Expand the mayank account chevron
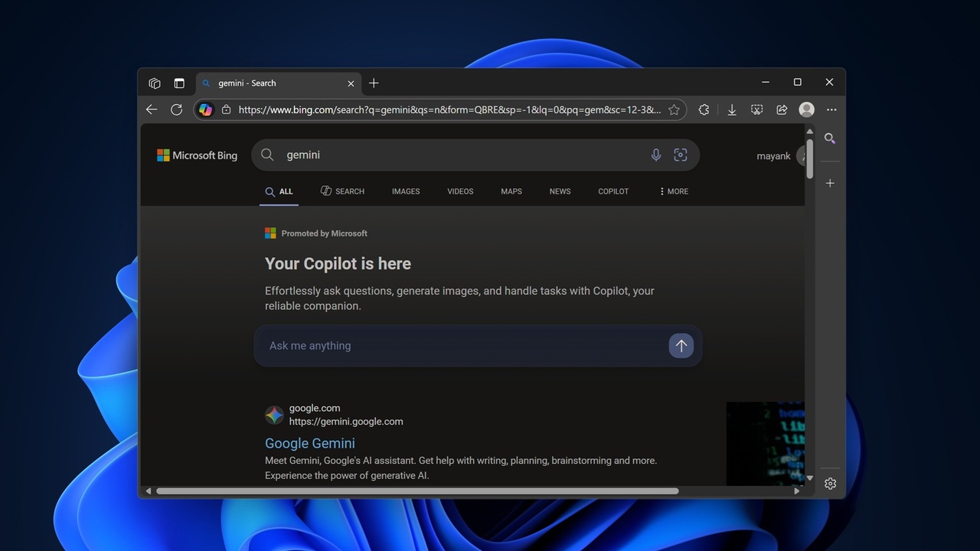Image resolution: width=980 pixels, height=551 pixels. click(804, 156)
